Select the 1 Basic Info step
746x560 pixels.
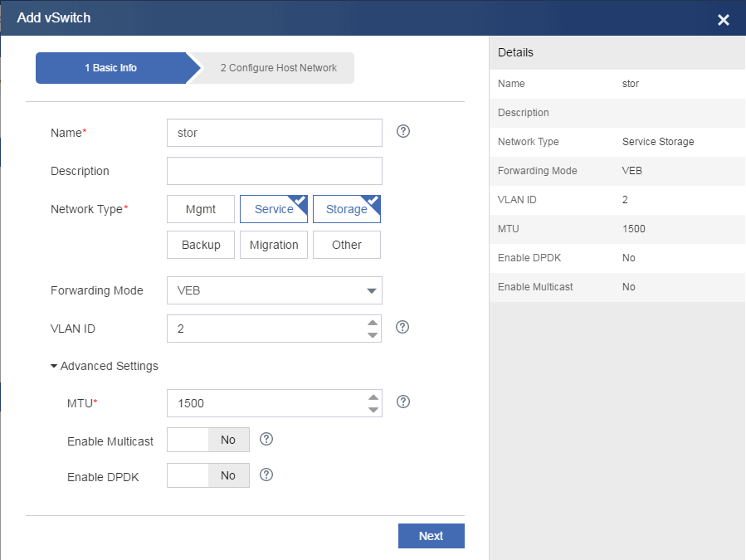(111, 68)
